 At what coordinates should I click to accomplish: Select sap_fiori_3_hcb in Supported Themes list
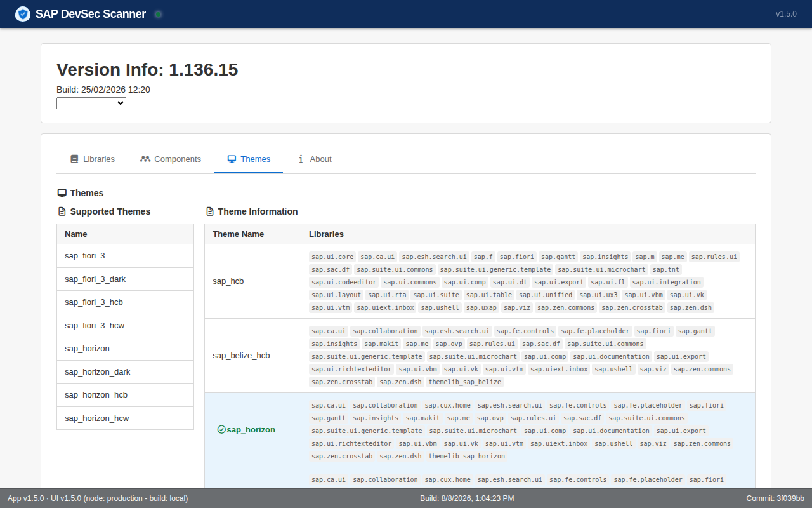click(125, 302)
